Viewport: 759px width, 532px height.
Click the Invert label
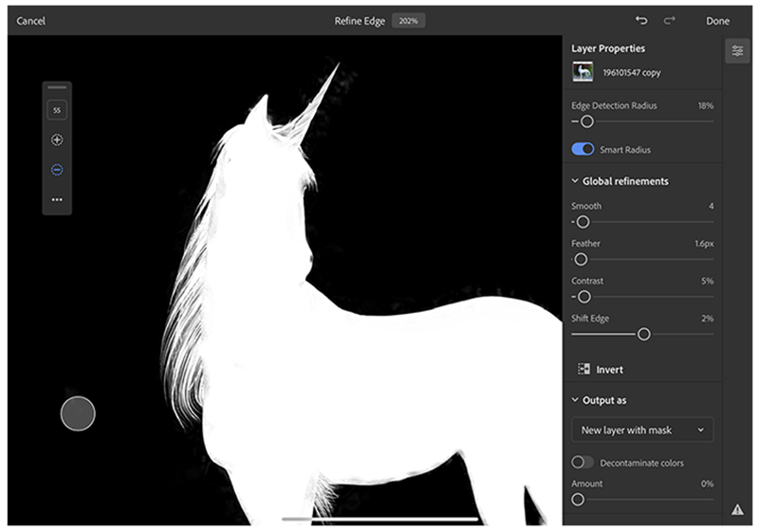point(609,370)
